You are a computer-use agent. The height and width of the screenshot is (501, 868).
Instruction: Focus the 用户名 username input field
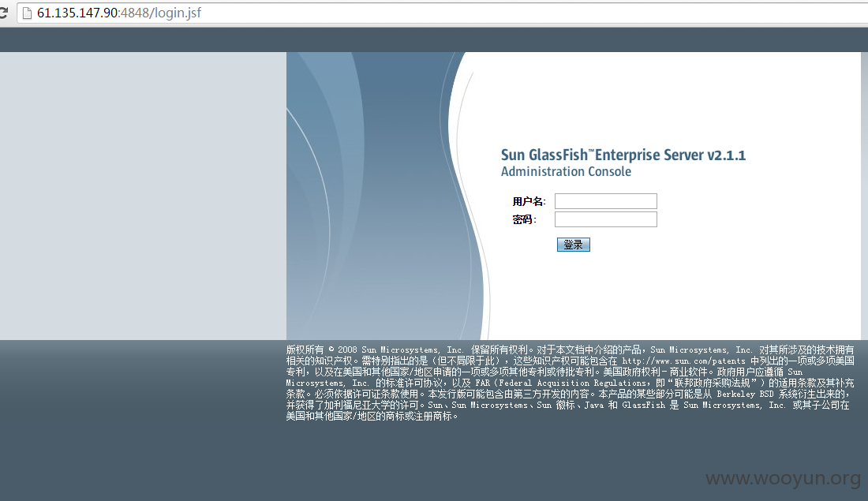pyautogui.click(x=605, y=201)
